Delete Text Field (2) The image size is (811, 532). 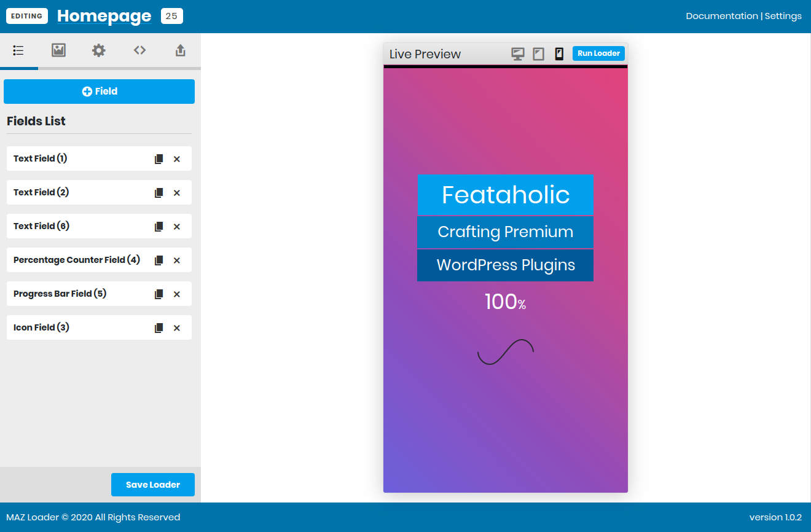pos(177,193)
